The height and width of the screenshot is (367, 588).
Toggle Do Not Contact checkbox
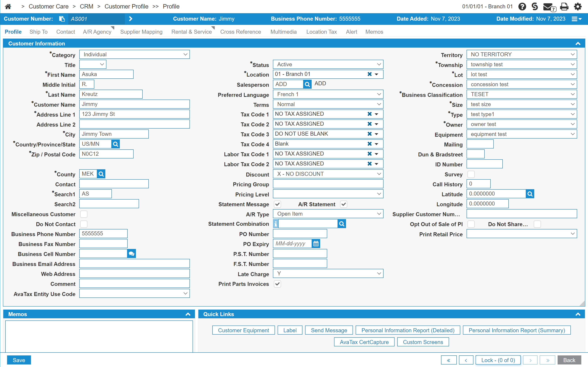pos(84,224)
